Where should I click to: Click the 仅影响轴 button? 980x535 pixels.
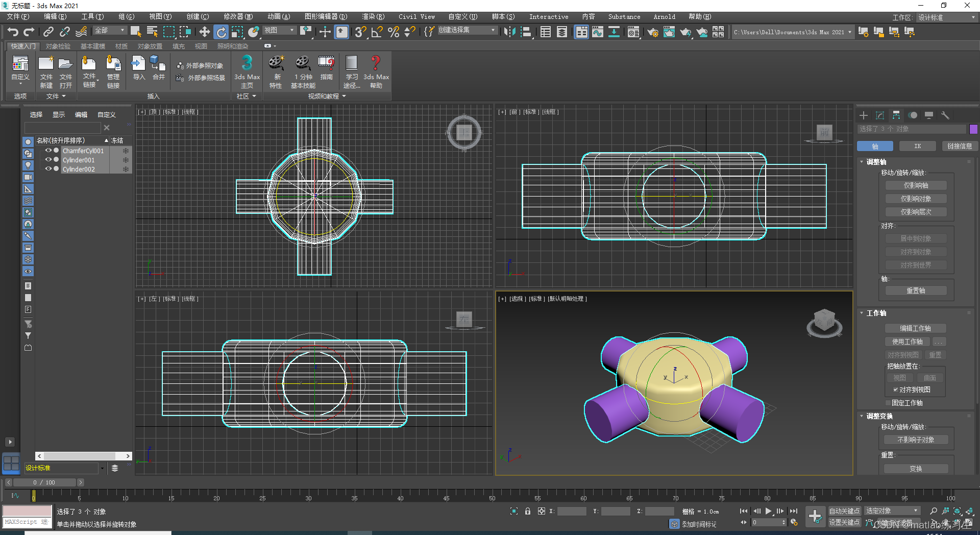pyautogui.click(x=916, y=185)
